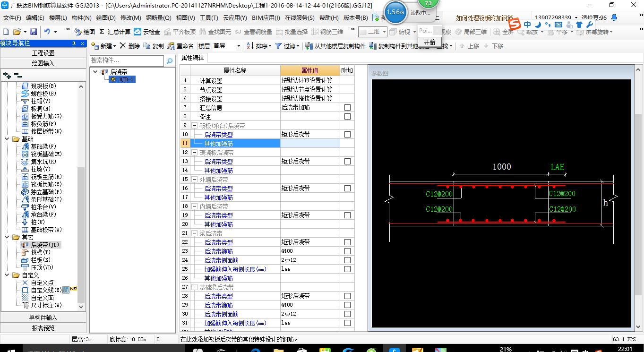Click 删除 to delete the component
Screen dimensions: 644x352
(130, 46)
